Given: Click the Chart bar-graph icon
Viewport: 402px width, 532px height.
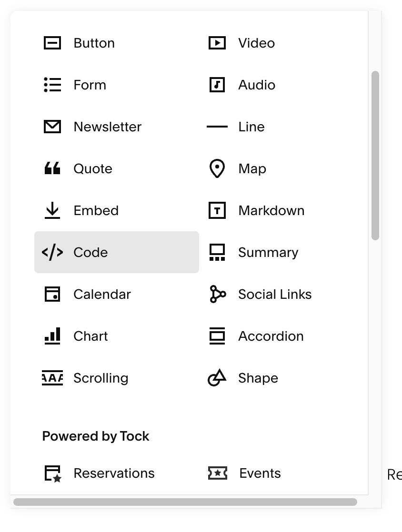Looking at the screenshot, I should [52, 336].
